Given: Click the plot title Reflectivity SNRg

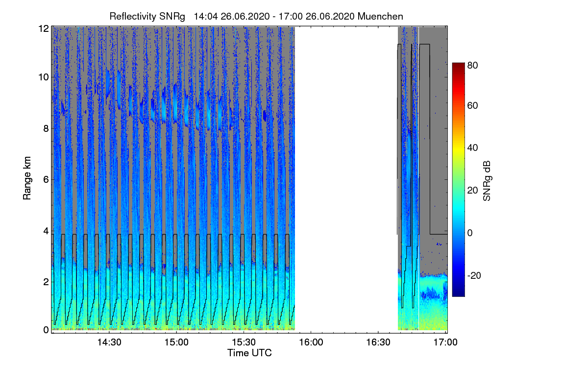Looking at the screenshot, I should coord(147,16).
